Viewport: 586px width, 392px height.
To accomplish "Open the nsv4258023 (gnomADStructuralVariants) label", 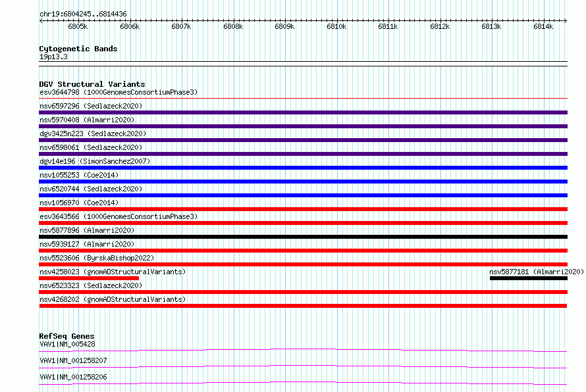I will (x=113, y=272).
